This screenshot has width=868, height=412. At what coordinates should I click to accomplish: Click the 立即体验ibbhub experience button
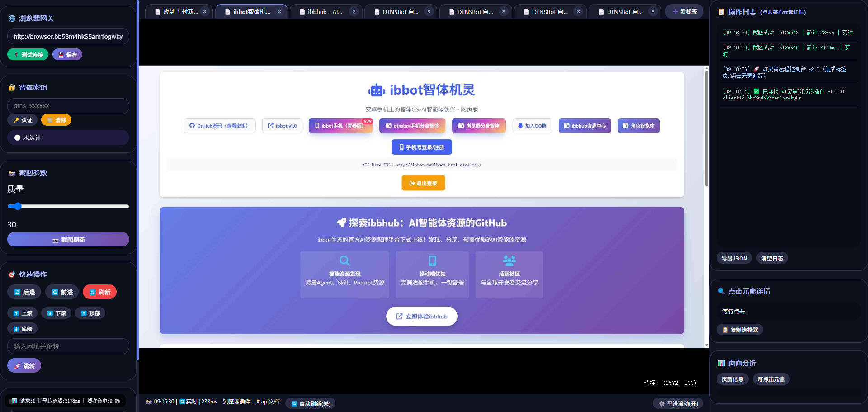421,316
